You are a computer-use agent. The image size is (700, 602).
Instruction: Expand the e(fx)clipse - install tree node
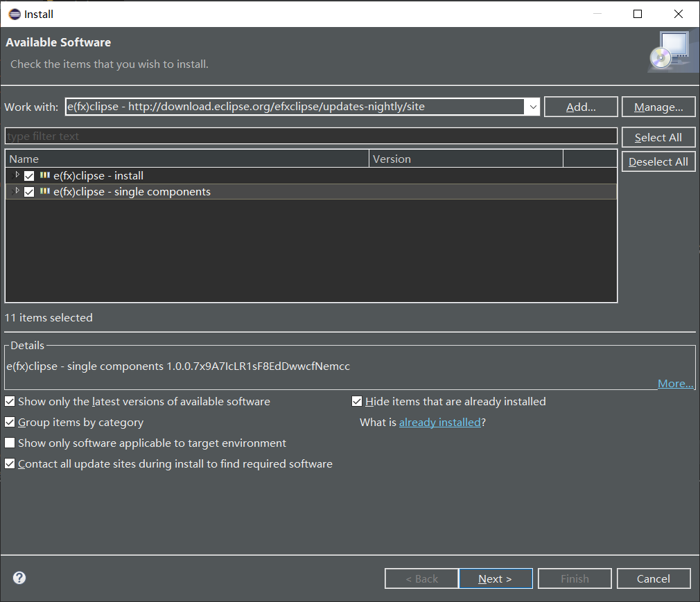pos(17,175)
